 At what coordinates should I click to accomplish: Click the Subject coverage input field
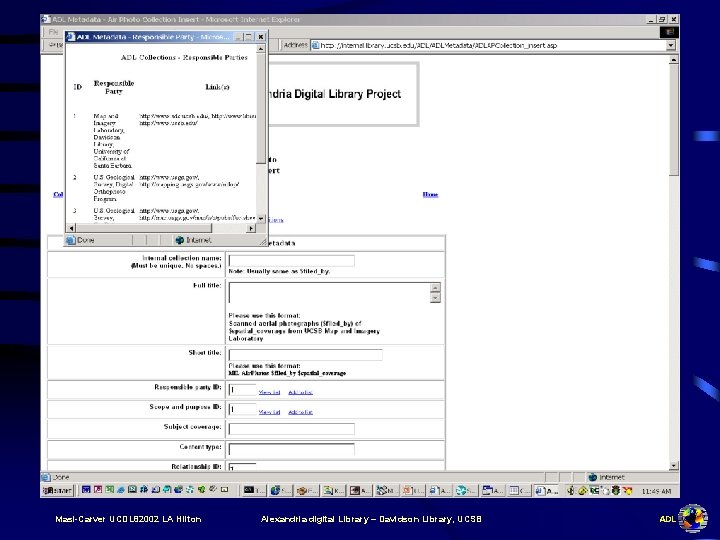pyautogui.click(x=292, y=429)
